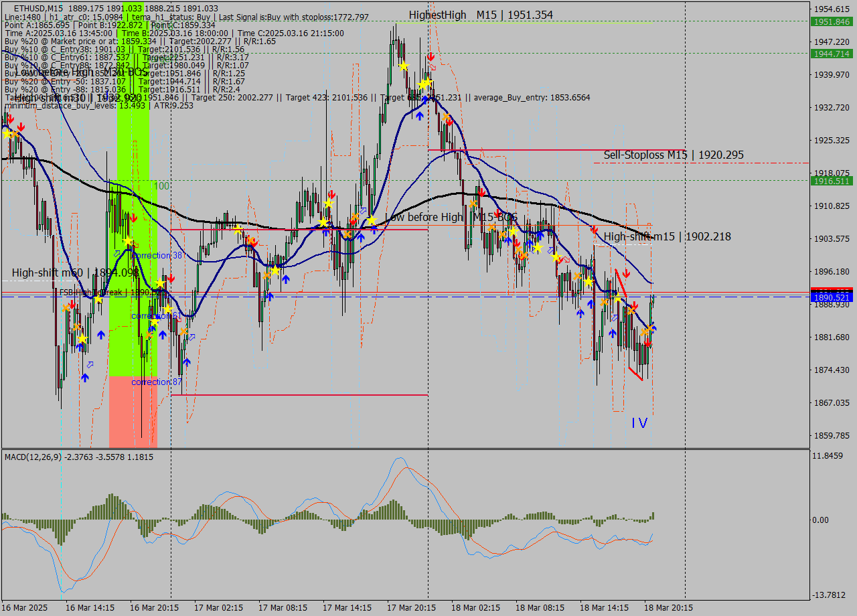The height and width of the screenshot is (616, 857).
Task: Click the hollow blue arrow beside correction 61
Action: (x=192, y=337)
